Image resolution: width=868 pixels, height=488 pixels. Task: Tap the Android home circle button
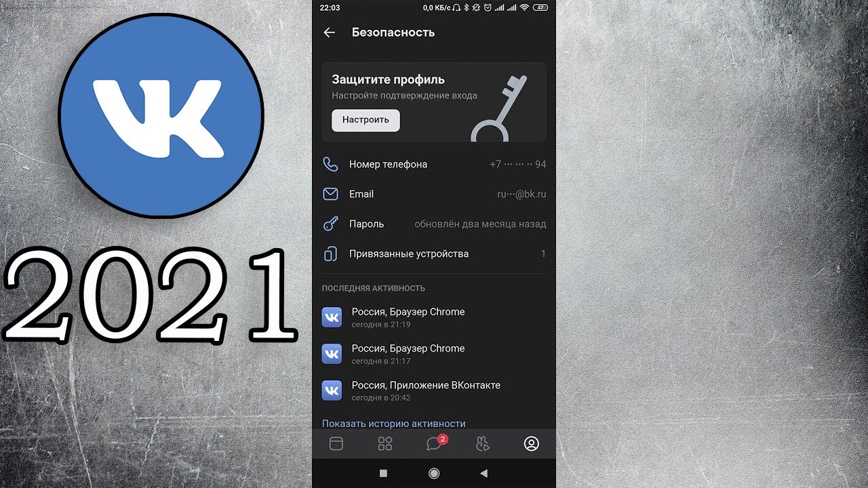[434, 473]
